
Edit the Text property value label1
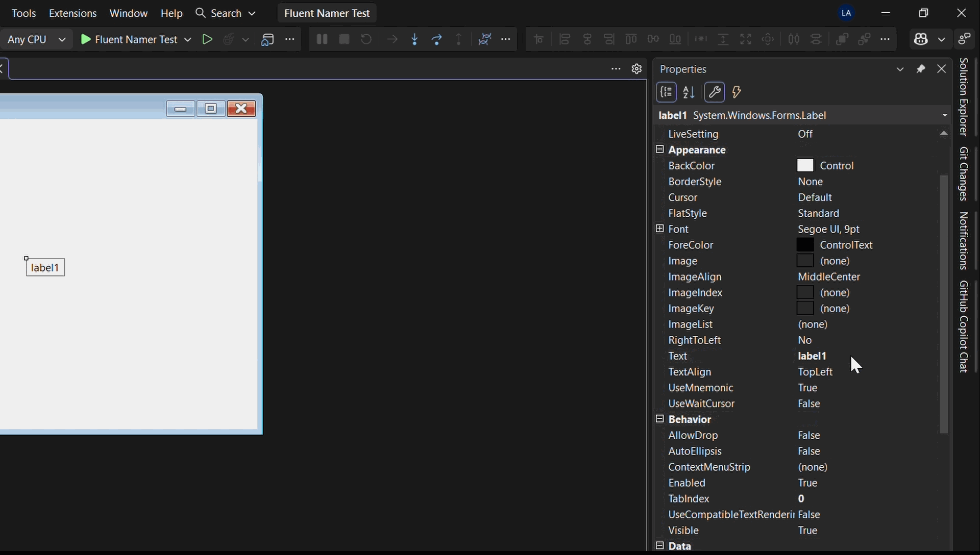(x=812, y=356)
